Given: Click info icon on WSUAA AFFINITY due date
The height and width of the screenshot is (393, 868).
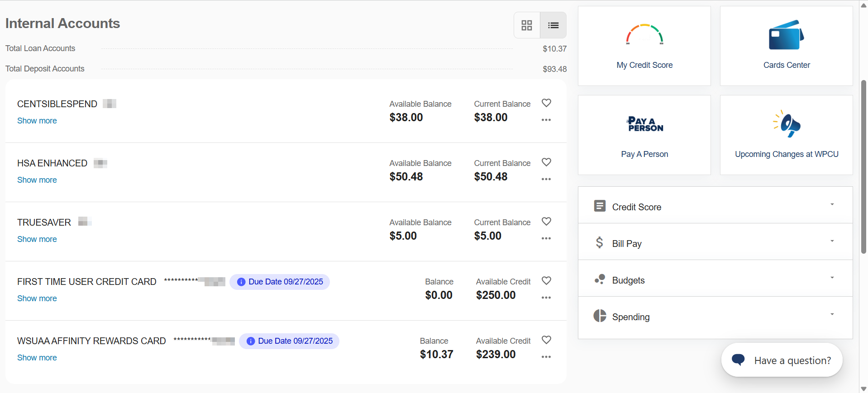Looking at the screenshot, I should tap(251, 341).
